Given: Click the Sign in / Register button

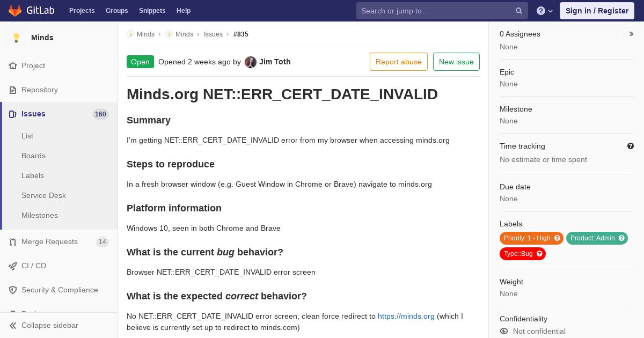Looking at the screenshot, I should pyautogui.click(x=597, y=11).
